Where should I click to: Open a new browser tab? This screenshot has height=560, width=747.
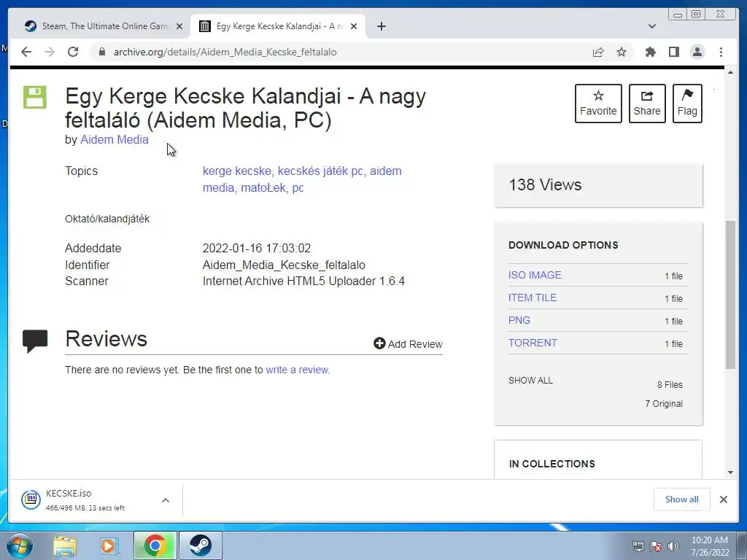point(381,26)
